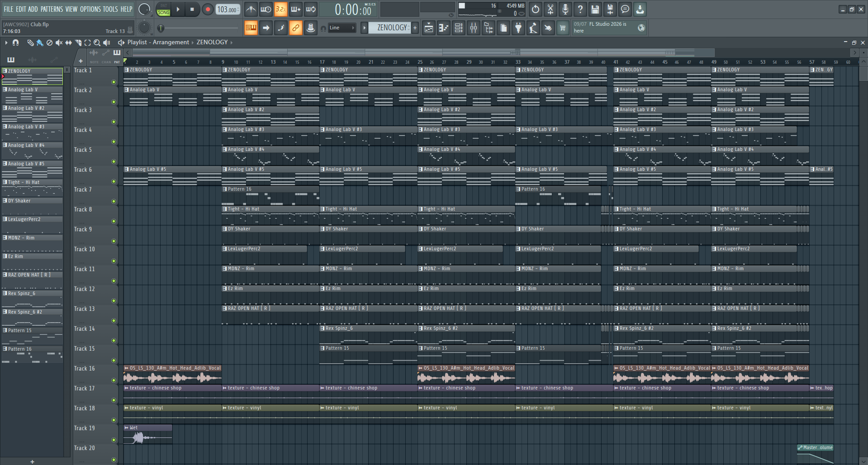Open the audio editor scissors icon
Viewport: 868px width, 465px height.
pos(550,9)
